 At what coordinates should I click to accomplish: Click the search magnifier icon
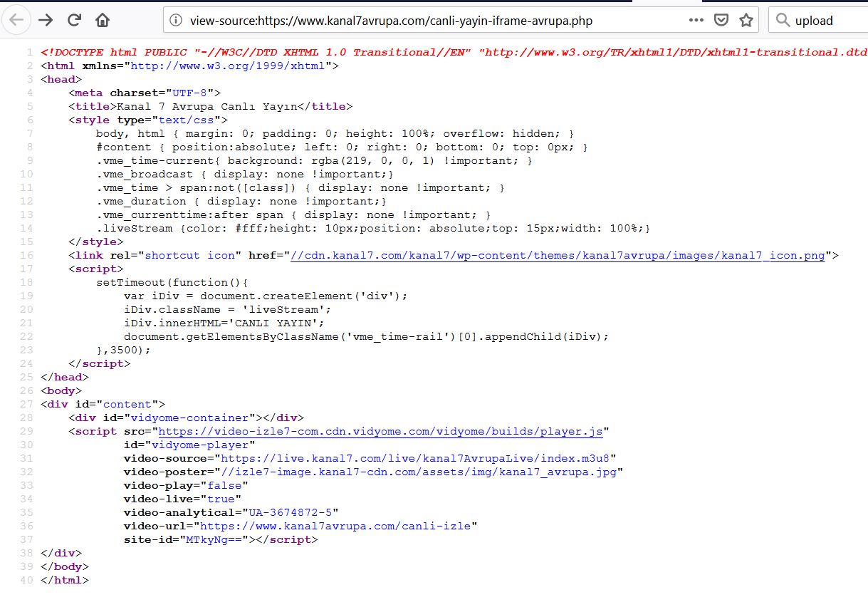point(782,21)
